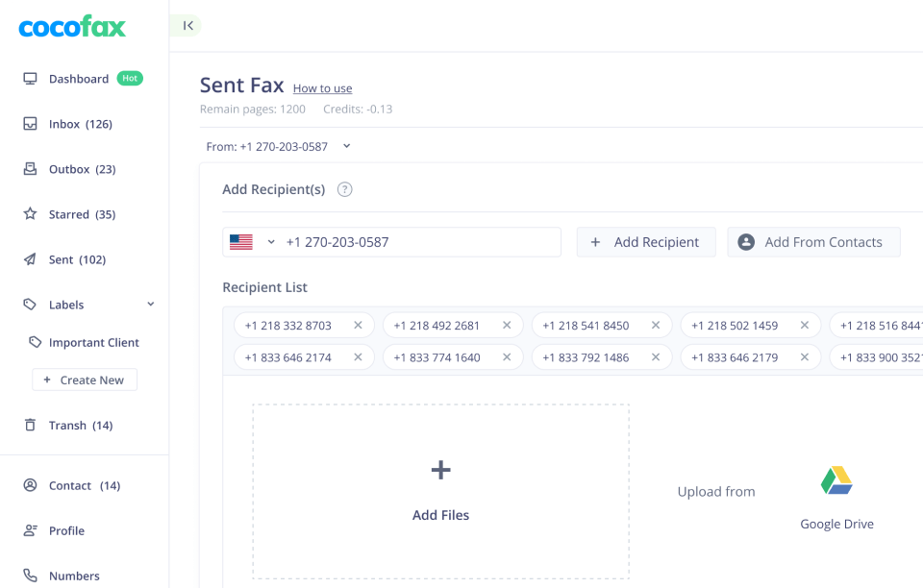Click the Profile icon
This screenshot has height=588, width=923.
pyautogui.click(x=30, y=530)
